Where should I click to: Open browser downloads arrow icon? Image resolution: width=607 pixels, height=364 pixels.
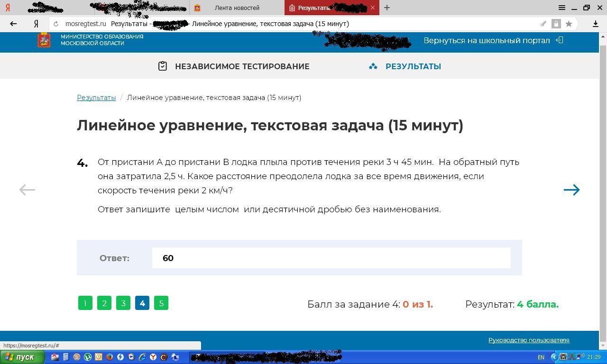[596, 24]
